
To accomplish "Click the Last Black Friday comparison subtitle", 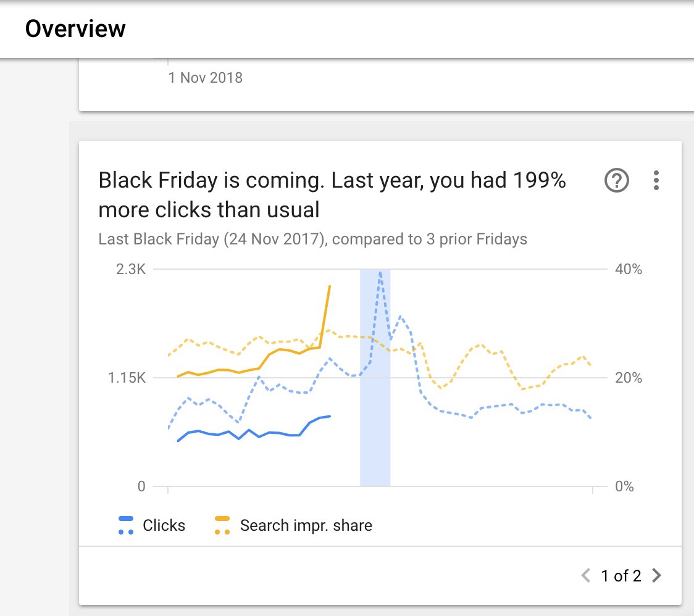I will [312, 239].
